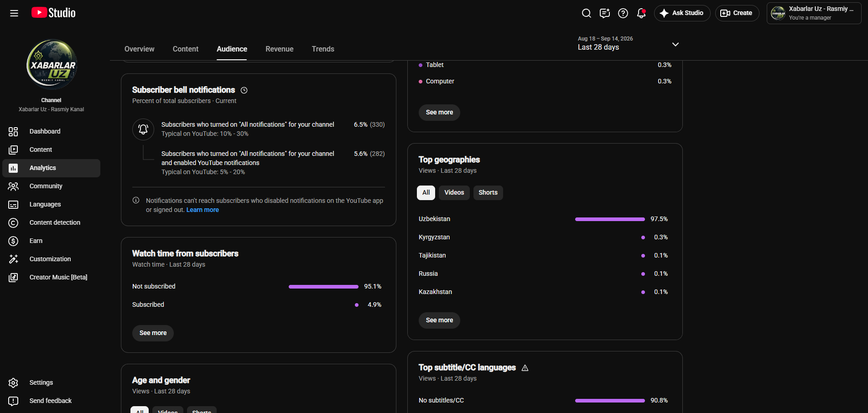The image size is (868, 413).
Task: Click the bell icon in notifications card
Action: coord(143,129)
